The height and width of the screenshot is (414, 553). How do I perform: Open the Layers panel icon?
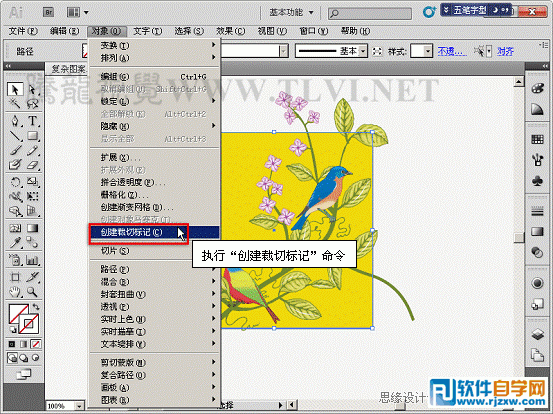[537, 333]
